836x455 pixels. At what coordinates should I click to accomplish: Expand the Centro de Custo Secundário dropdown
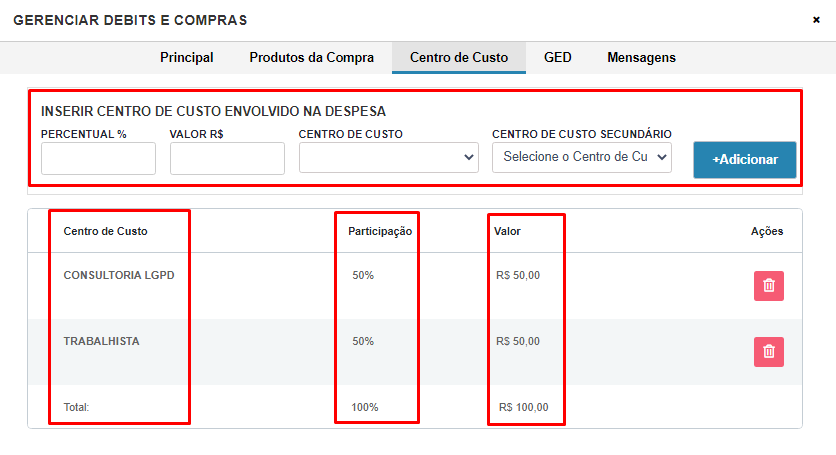click(582, 157)
